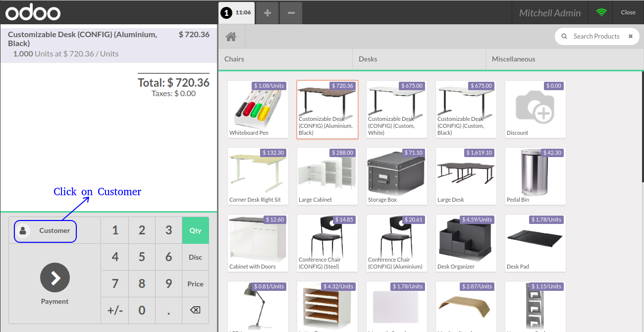
Task: Add the metal rack product priced $1.15/Units
Action: coord(536,307)
